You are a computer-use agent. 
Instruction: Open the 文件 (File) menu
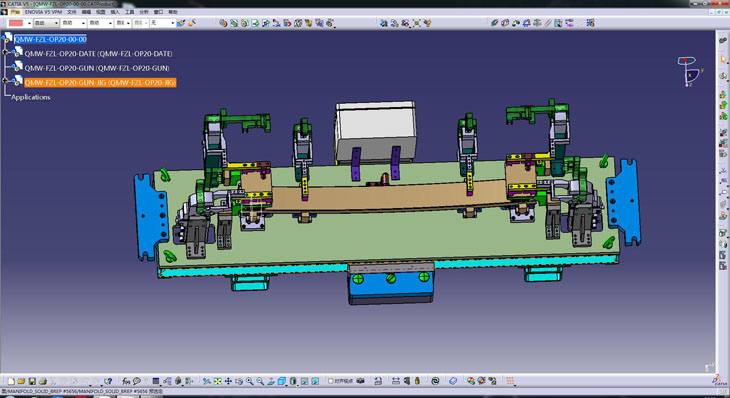point(72,12)
